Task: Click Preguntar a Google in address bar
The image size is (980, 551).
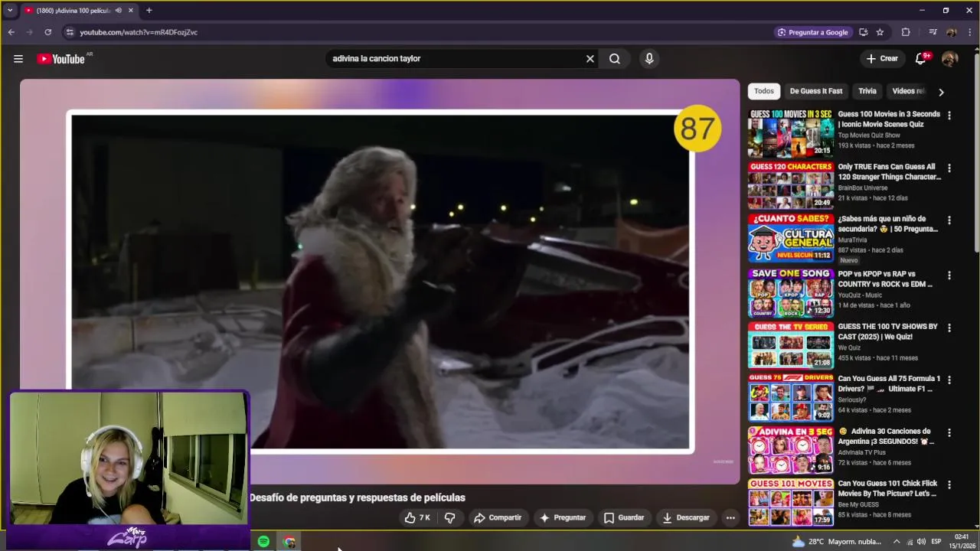Action: (813, 32)
